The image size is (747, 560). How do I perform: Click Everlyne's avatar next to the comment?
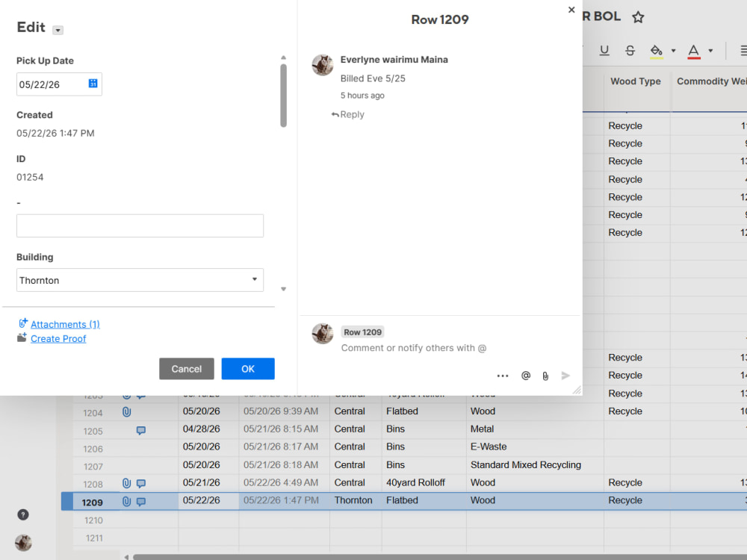(323, 65)
